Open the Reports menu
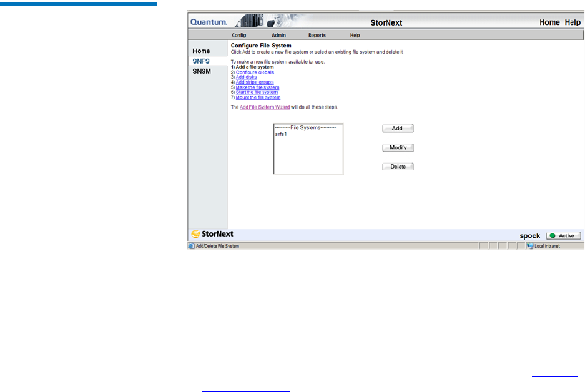 (x=317, y=35)
